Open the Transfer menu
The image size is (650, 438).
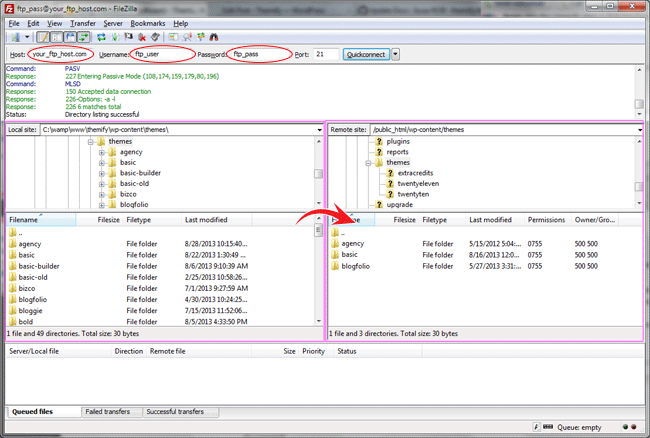pos(83,24)
